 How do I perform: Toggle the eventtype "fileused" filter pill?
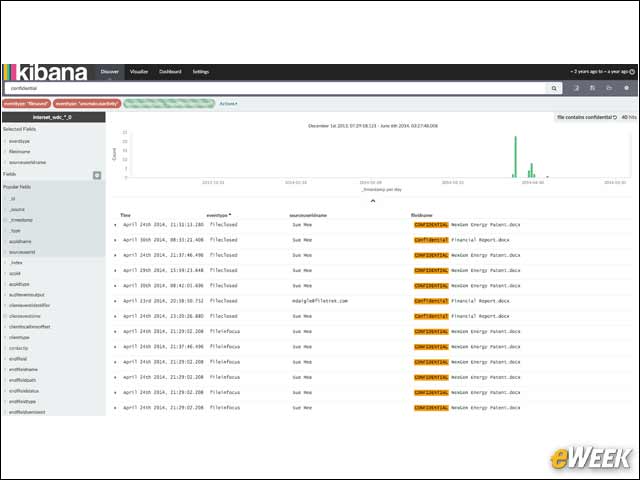point(27,104)
